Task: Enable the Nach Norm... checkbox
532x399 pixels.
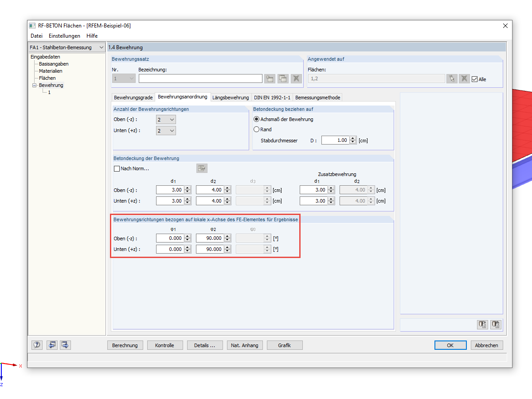Action: (x=117, y=168)
